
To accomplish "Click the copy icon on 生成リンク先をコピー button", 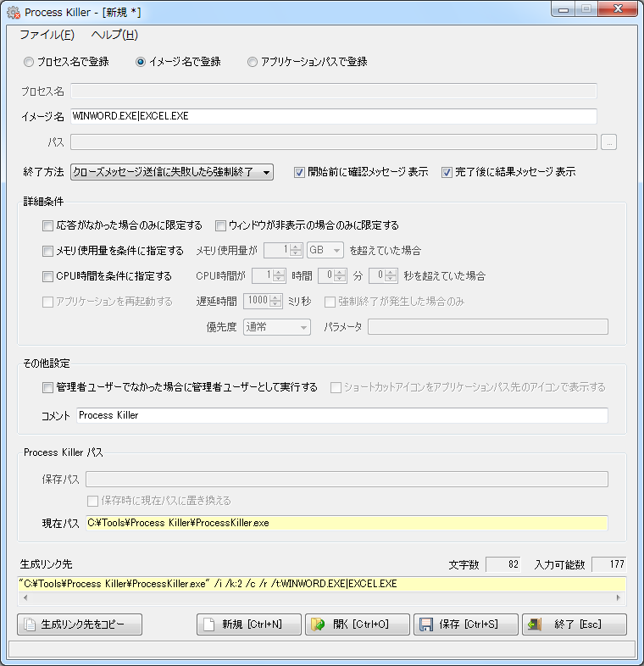I will coord(30,624).
